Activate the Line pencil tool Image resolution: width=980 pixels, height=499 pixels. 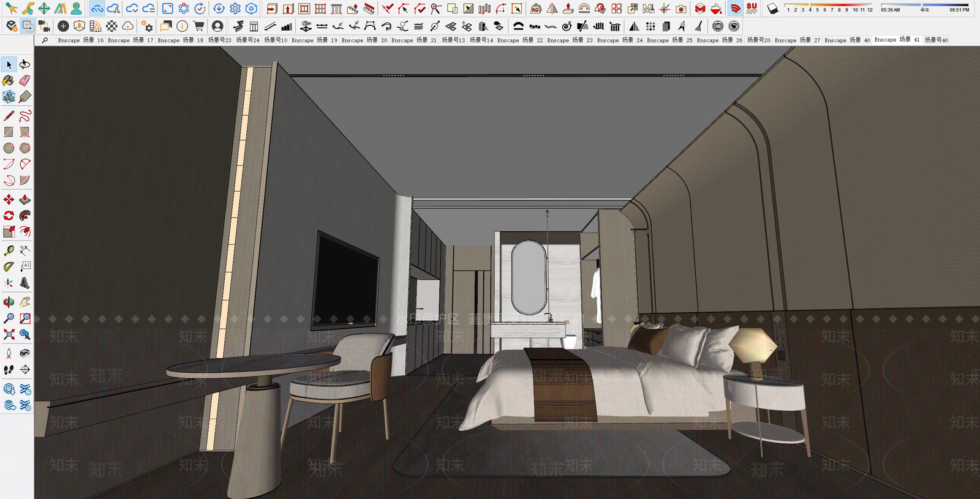[9, 116]
